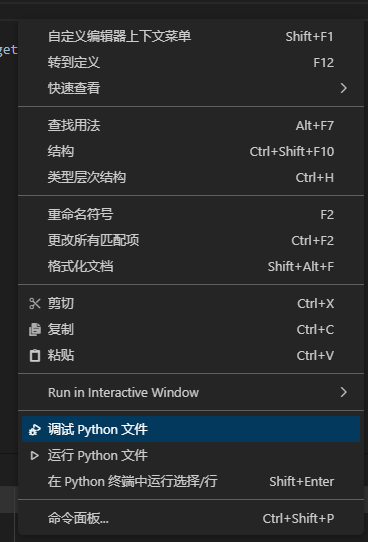Open 自定义编辑器上下文菜单 entry
This screenshot has width=368, height=542.
coord(191,36)
